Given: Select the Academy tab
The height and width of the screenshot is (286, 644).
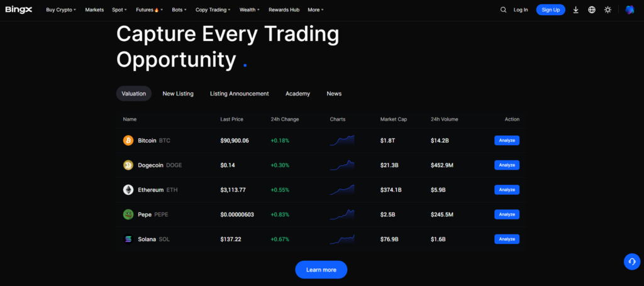Looking at the screenshot, I should pos(297,94).
